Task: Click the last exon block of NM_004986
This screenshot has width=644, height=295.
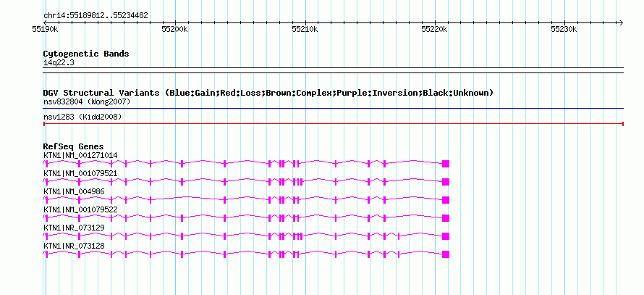Action: point(446,200)
